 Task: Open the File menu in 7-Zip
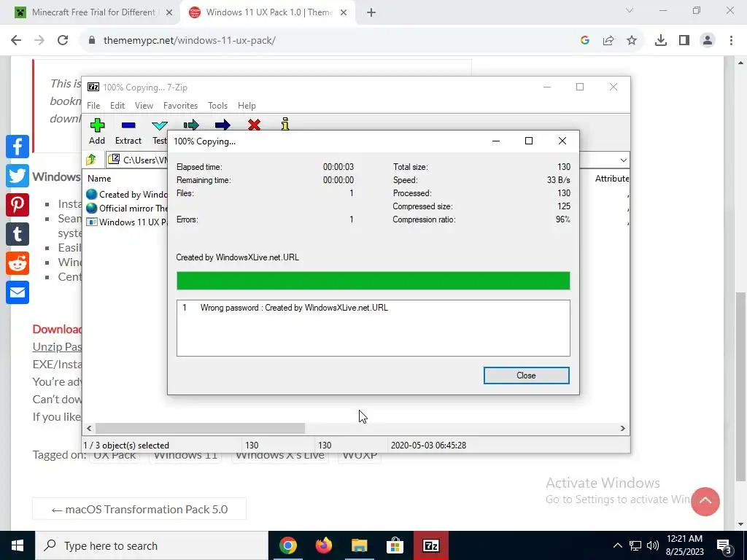93,106
